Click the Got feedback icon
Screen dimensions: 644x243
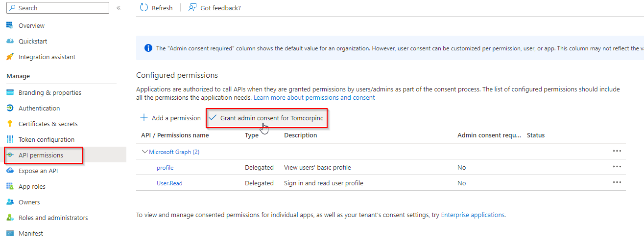coord(192,8)
